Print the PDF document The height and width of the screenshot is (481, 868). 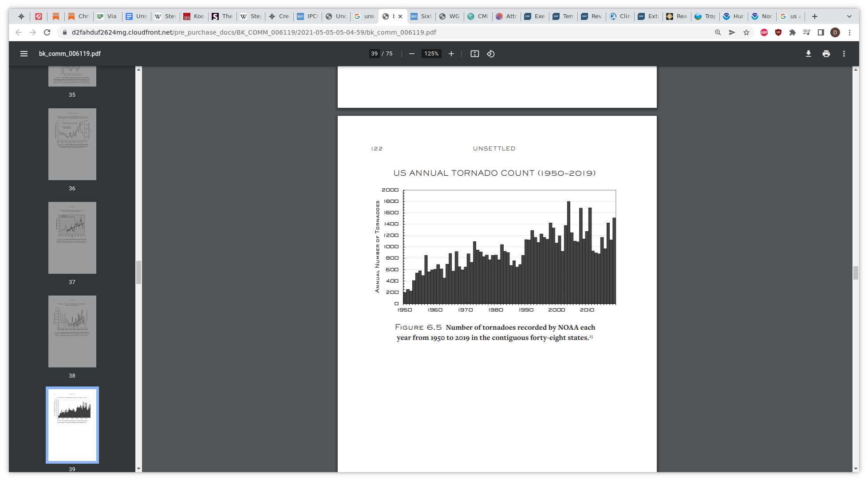(x=826, y=54)
